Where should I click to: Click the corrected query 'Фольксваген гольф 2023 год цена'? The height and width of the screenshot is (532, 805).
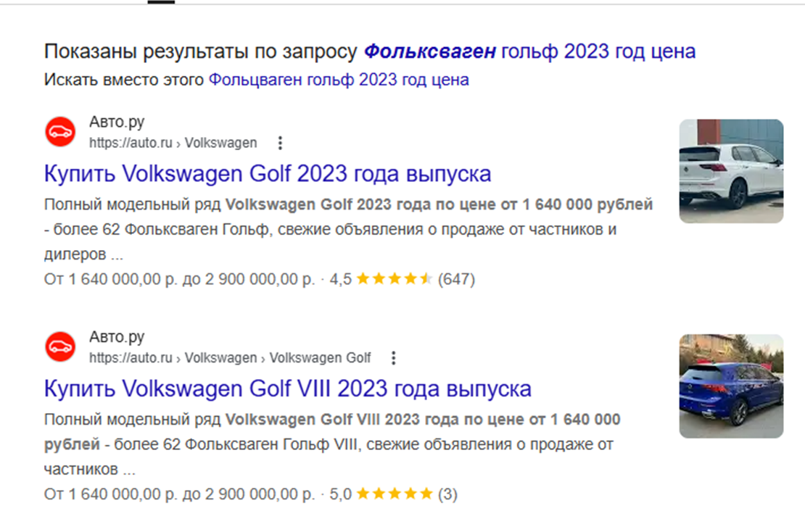point(529,51)
